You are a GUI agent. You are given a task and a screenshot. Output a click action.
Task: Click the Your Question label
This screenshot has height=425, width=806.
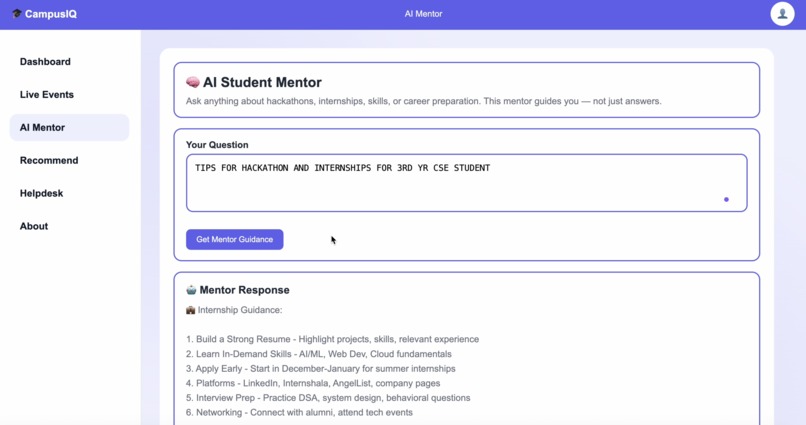click(x=217, y=145)
